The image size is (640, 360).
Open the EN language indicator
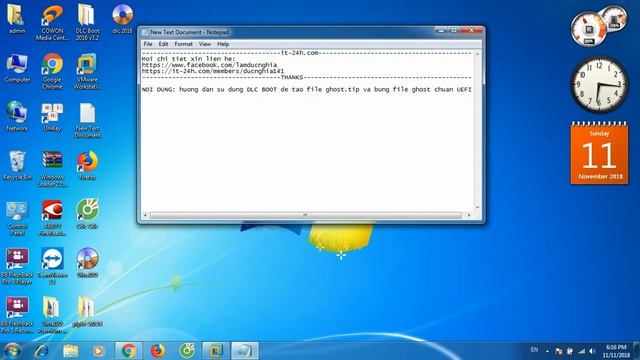click(x=534, y=350)
